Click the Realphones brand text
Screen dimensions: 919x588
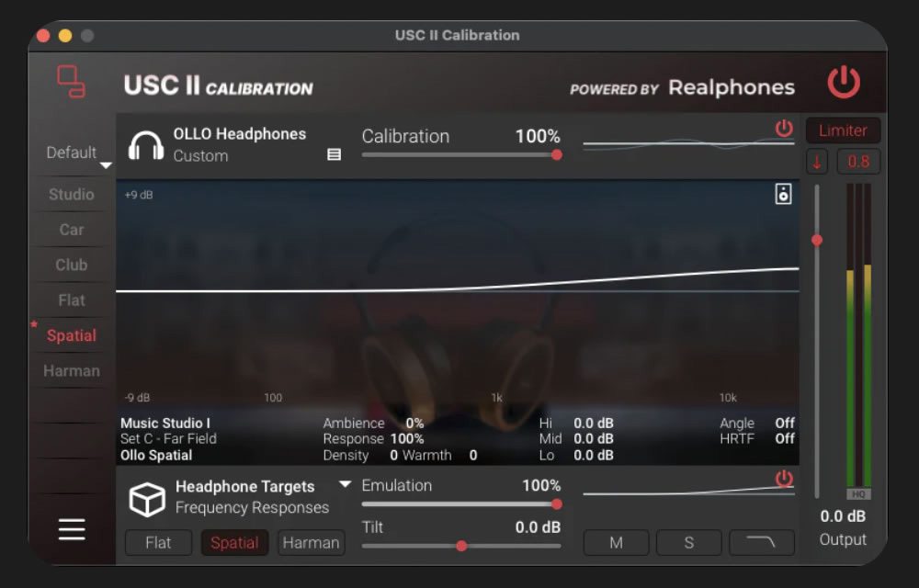[x=732, y=87]
